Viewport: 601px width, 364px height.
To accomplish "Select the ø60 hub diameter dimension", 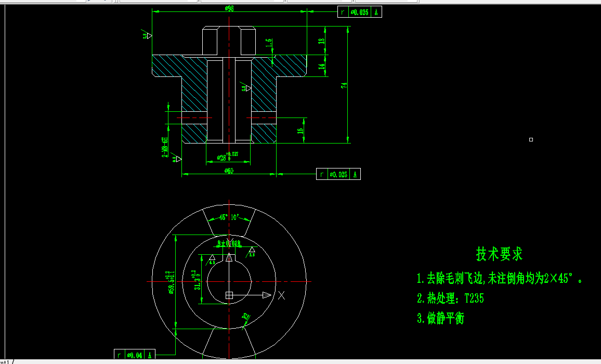I will click(229, 171).
